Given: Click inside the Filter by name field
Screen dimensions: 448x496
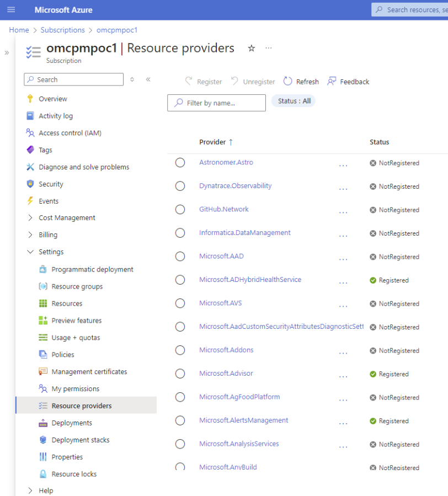Looking at the screenshot, I should (216, 103).
